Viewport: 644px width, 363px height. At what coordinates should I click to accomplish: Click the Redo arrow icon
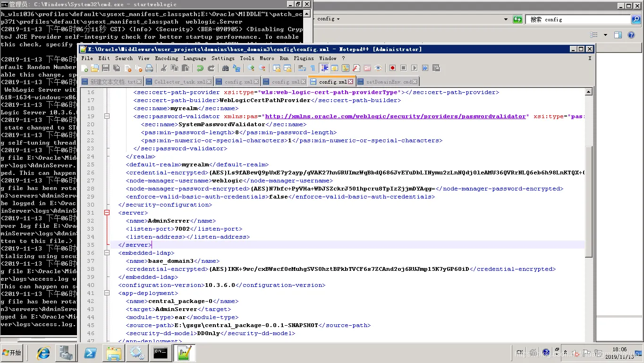click(211, 68)
